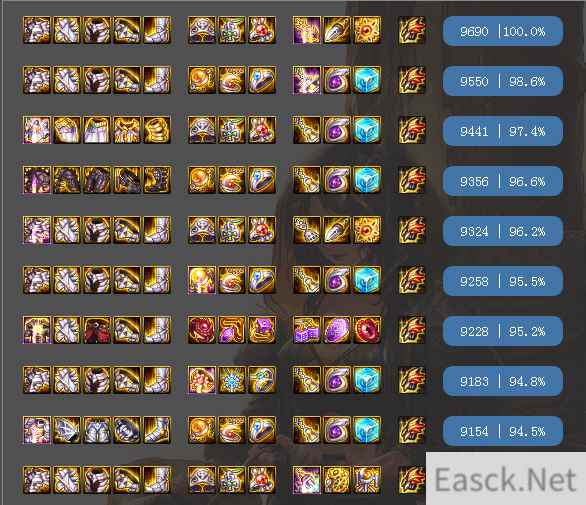Open the 9441 | 97.4% build entry

tap(503, 131)
